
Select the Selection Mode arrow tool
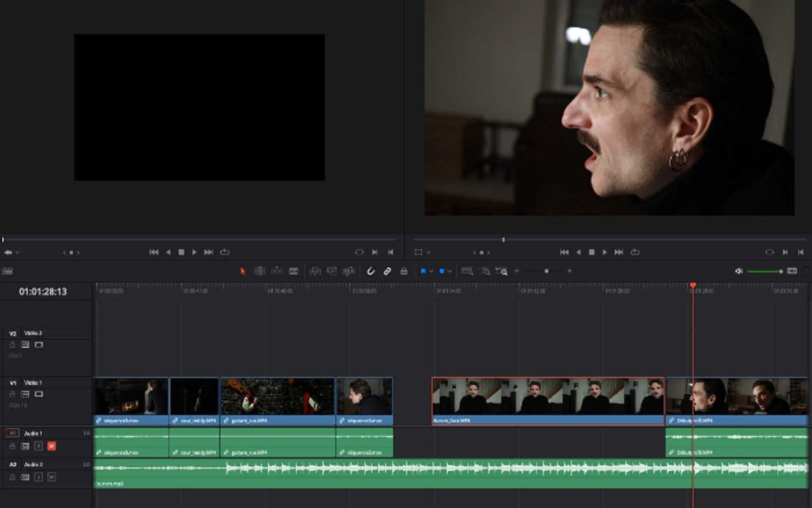[242, 270]
